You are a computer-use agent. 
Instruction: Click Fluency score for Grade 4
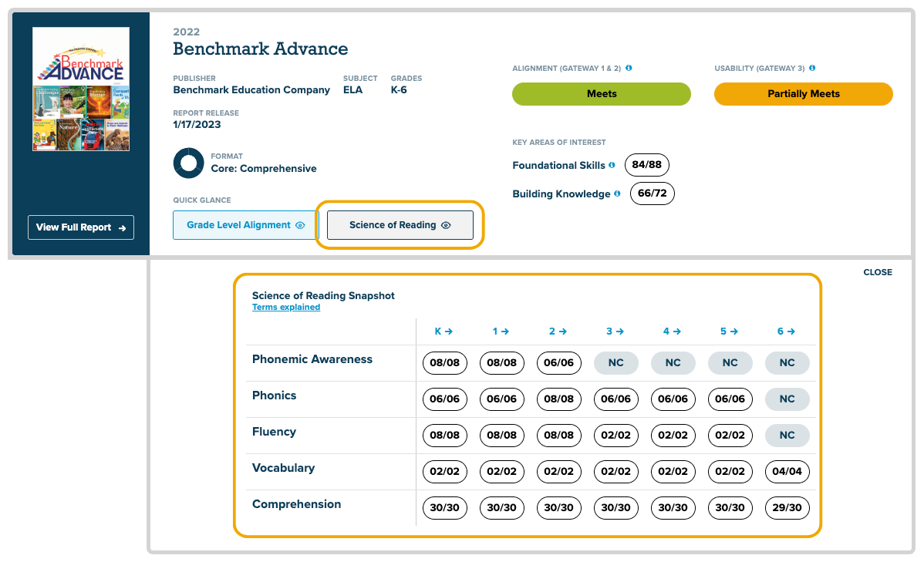click(673, 436)
